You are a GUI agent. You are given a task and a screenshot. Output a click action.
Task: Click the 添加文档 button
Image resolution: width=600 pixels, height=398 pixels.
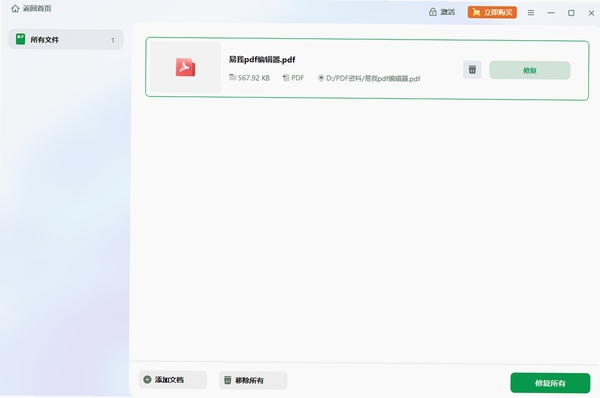point(173,380)
